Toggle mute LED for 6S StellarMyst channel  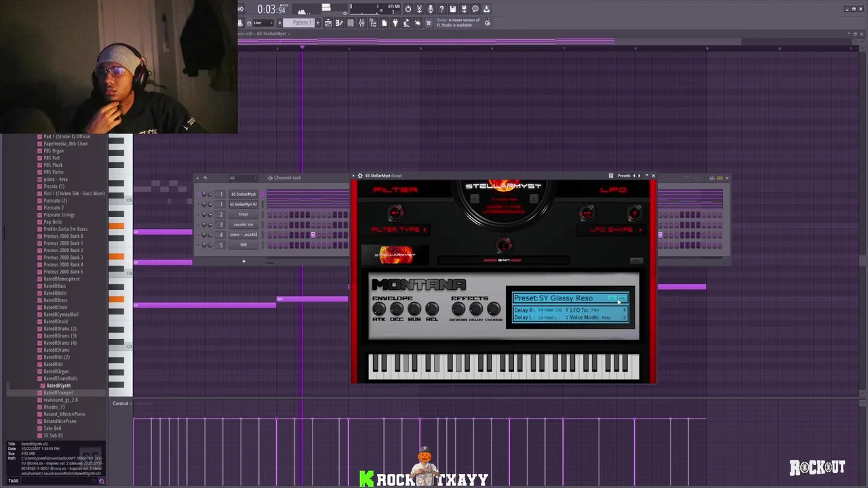198,194
